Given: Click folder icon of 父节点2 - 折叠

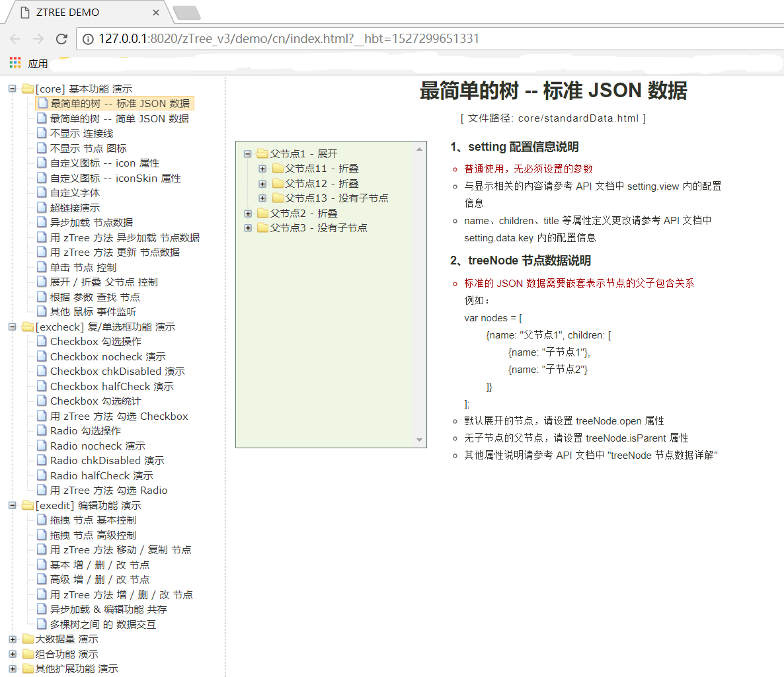Looking at the screenshot, I should (x=263, y=213).
